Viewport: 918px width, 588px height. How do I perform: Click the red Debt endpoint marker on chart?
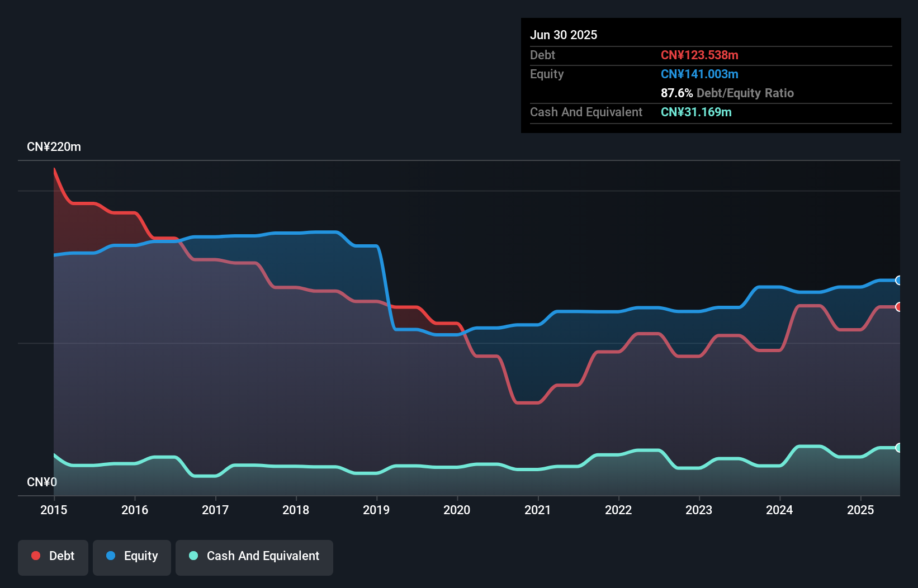tap(898, 307)
